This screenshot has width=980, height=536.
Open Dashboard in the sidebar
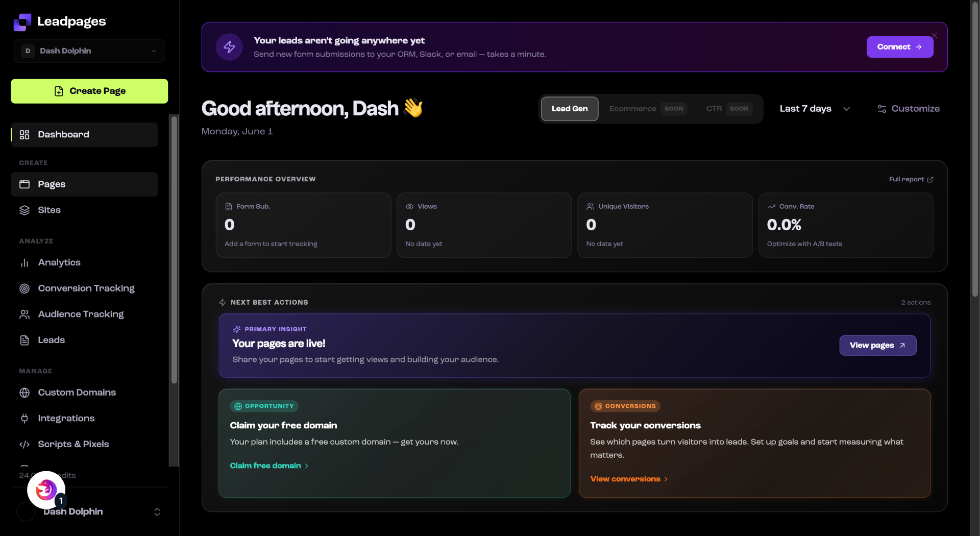point(84,135)
